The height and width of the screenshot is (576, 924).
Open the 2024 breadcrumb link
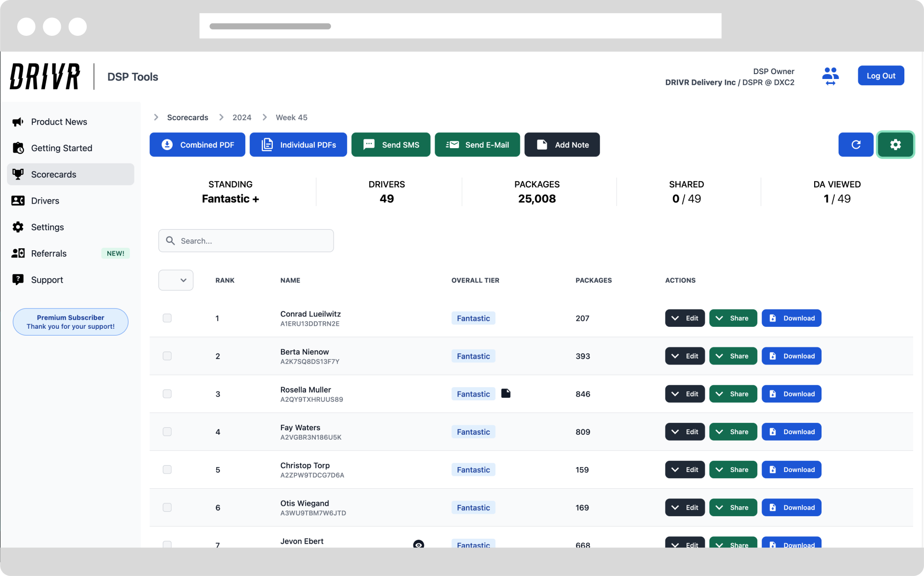pyautogui.click(x=241, y=117)
